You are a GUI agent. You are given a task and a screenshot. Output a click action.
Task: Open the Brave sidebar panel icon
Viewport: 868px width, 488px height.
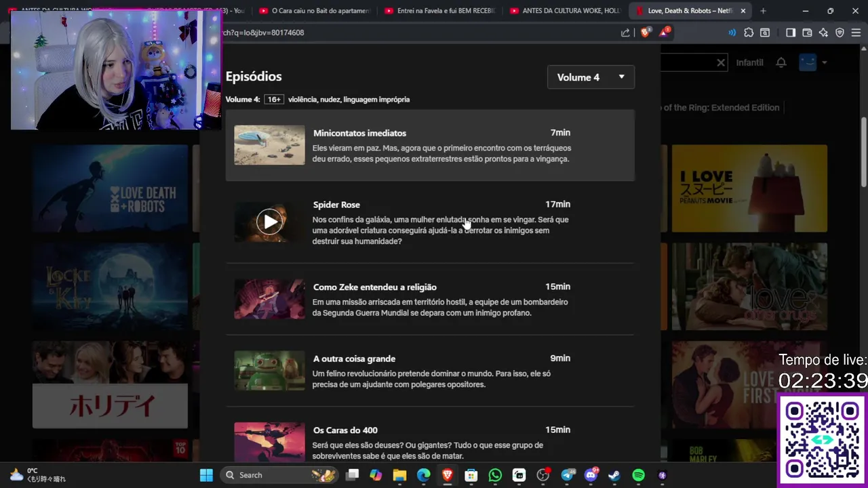(x=791, y=33)
